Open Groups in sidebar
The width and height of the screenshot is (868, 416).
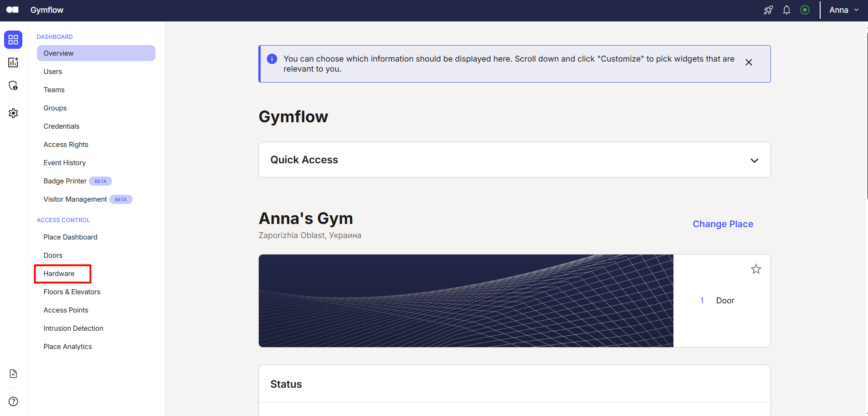pos(55,108)
